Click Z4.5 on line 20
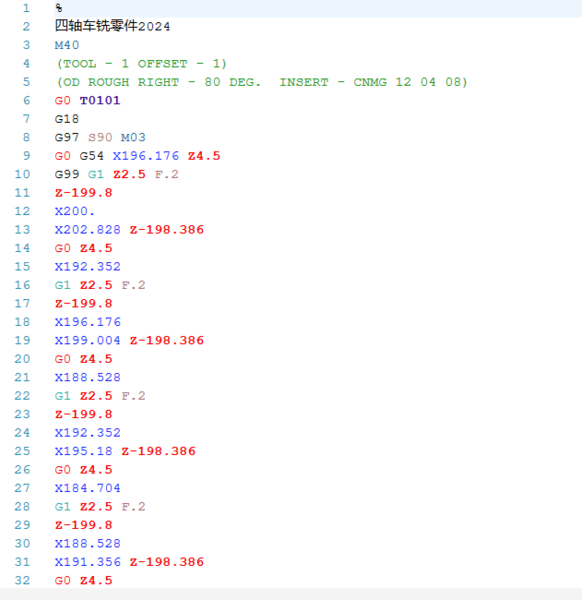The image size is (582, 600). pos(96,359)
